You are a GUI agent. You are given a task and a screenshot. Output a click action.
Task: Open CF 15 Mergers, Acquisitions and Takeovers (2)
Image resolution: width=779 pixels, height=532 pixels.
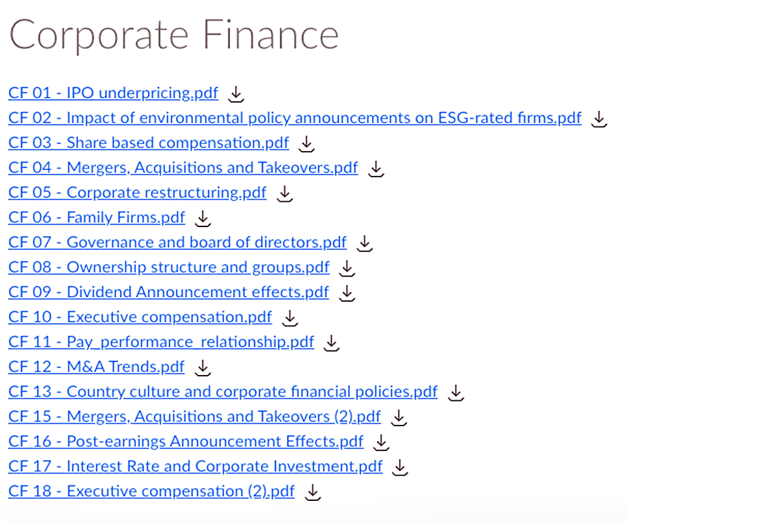195,417
